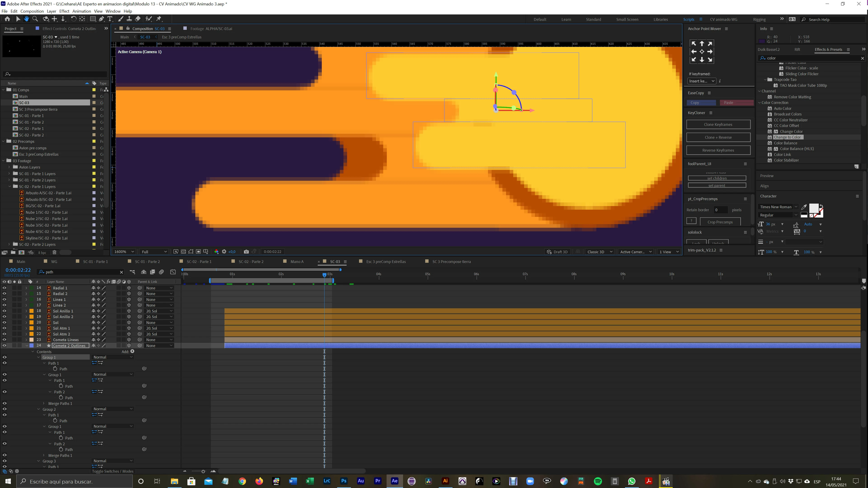
Task: Open the Composition menu
Action: click(x=32, y=11)
